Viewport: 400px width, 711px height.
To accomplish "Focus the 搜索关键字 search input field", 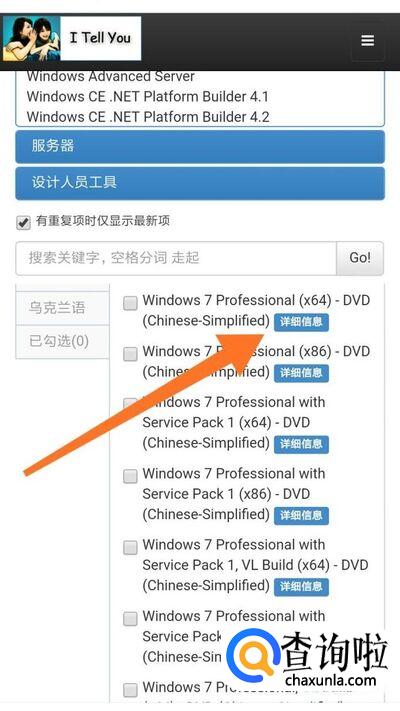I will [x=176, y=258].
